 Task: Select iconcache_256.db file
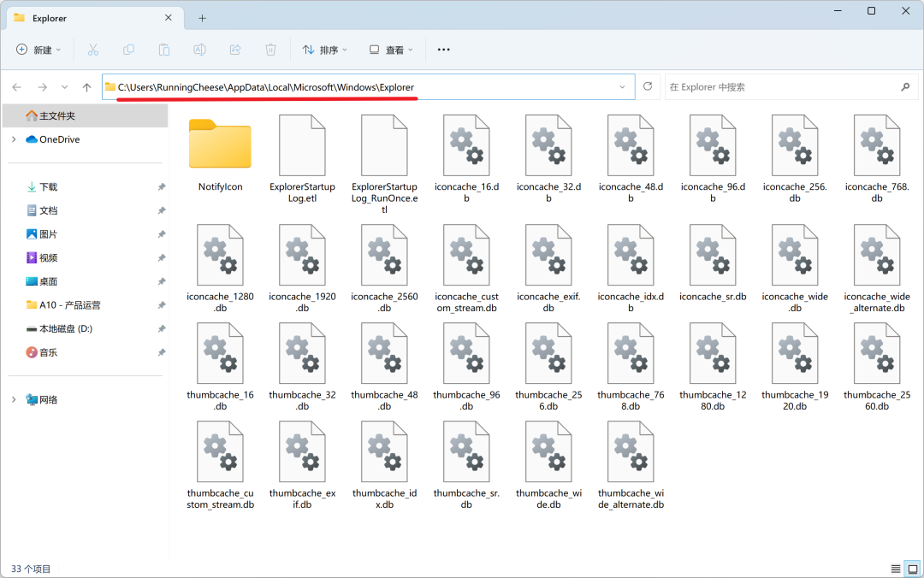pyautogui.click(x=795, y=159)
